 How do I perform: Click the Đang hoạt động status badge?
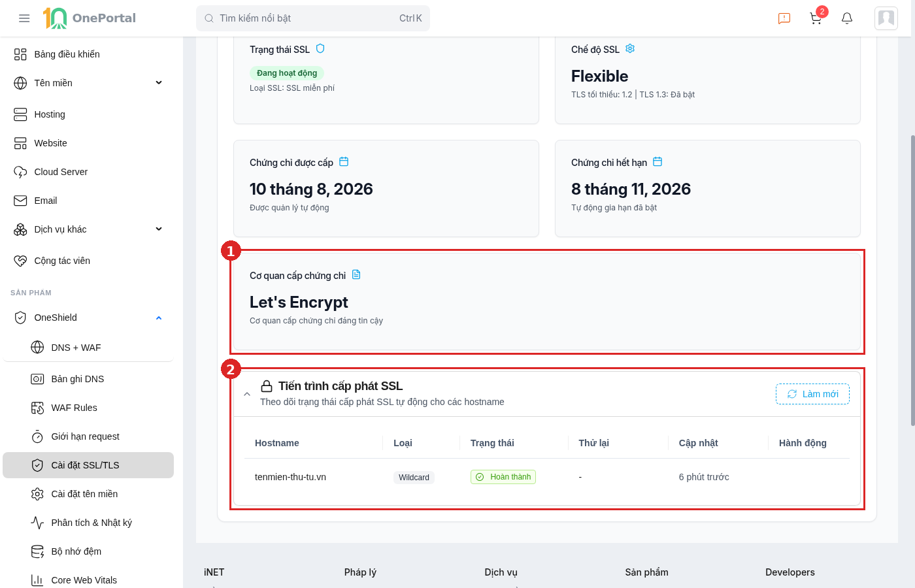[287, 73]
